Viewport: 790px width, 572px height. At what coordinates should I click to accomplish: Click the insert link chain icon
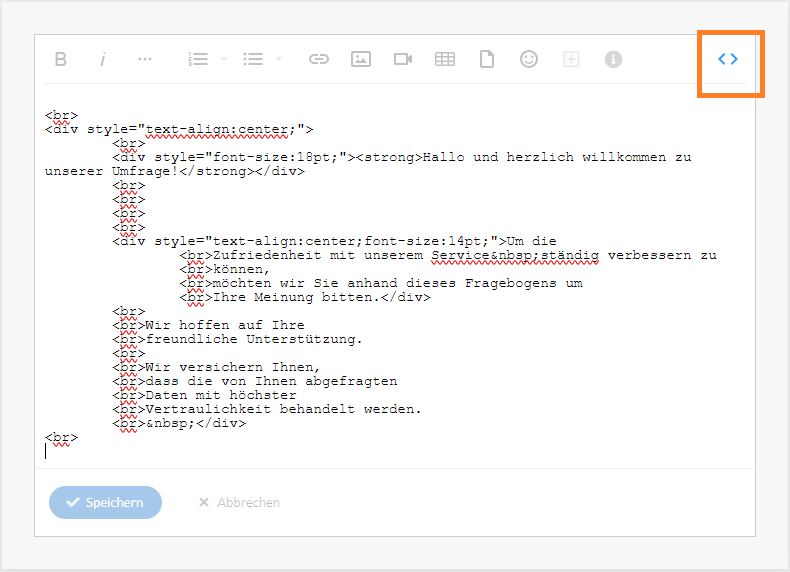click(319, 59)
